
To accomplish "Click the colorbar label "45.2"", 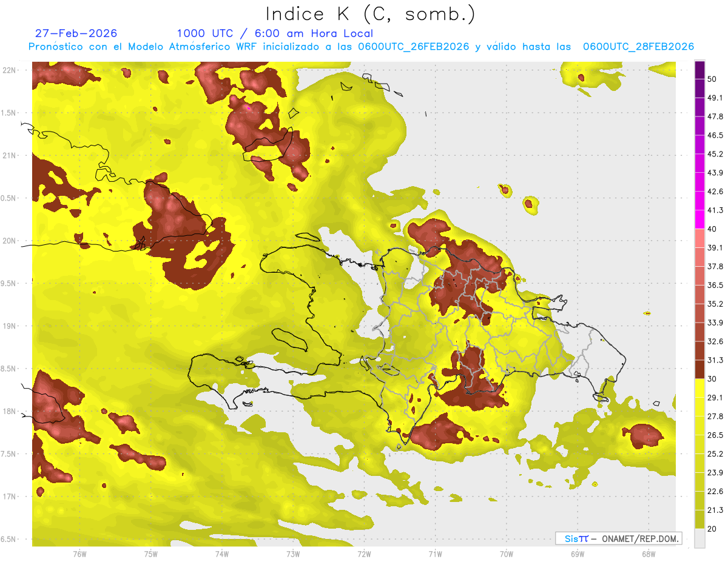I will tap(716, 154).
